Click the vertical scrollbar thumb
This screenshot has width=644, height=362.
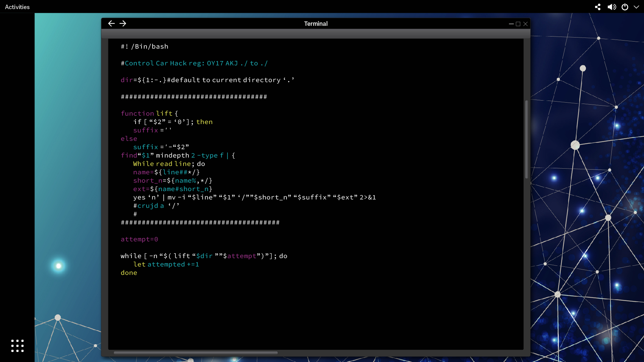click(x=527, y=139)
